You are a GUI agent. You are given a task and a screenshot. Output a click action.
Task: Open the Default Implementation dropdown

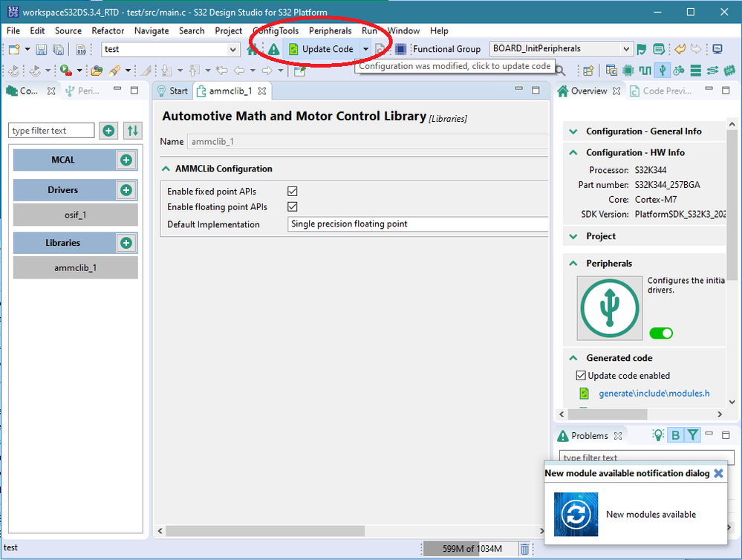[418, 224]
